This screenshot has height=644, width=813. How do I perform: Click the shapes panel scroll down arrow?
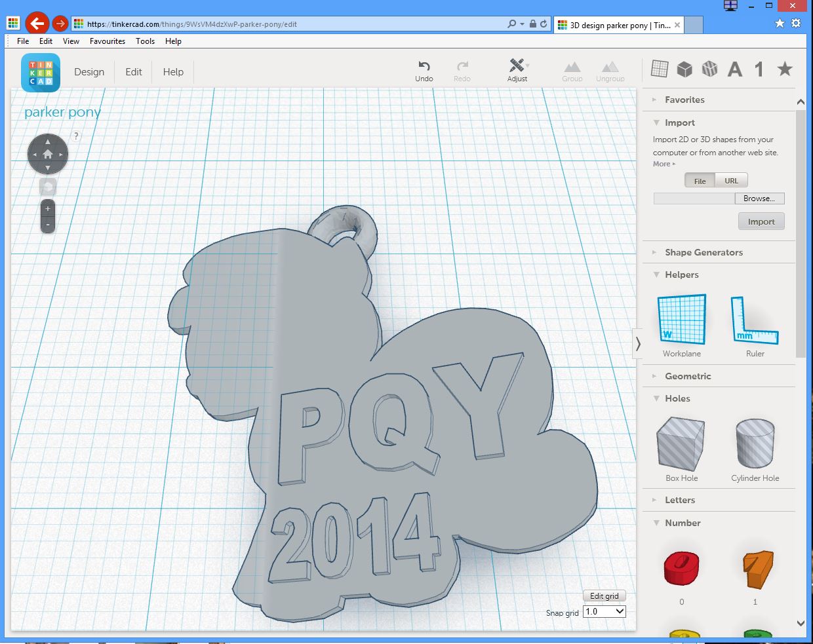[801, 623]
